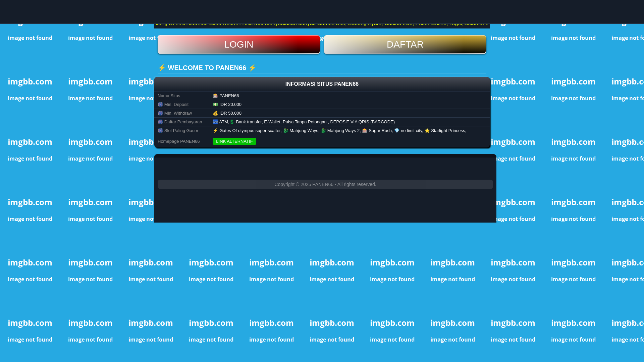Click the 'Sugar Rush' slot name
644x362 pixels.
(x=380, y=131)
